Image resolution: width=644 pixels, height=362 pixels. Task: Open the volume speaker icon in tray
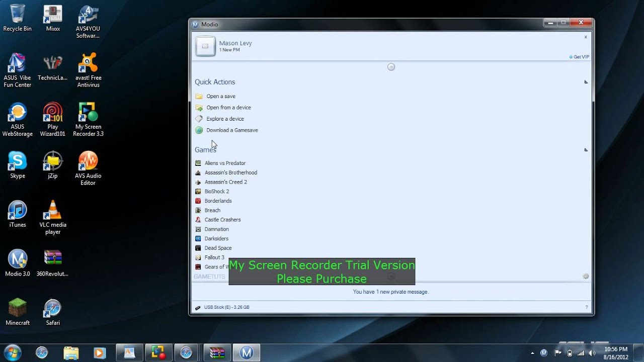(592, 353)
